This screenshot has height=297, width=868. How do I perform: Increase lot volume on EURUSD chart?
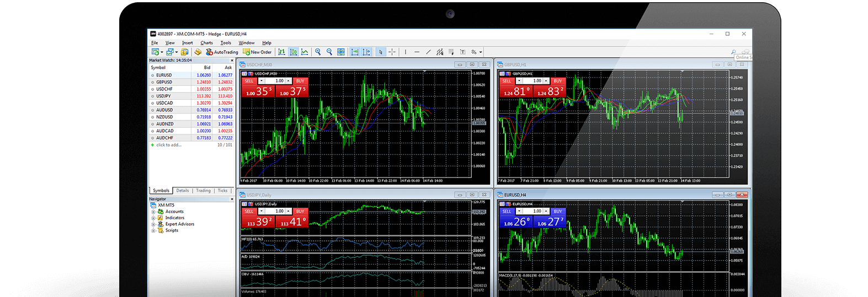[546, 212]
